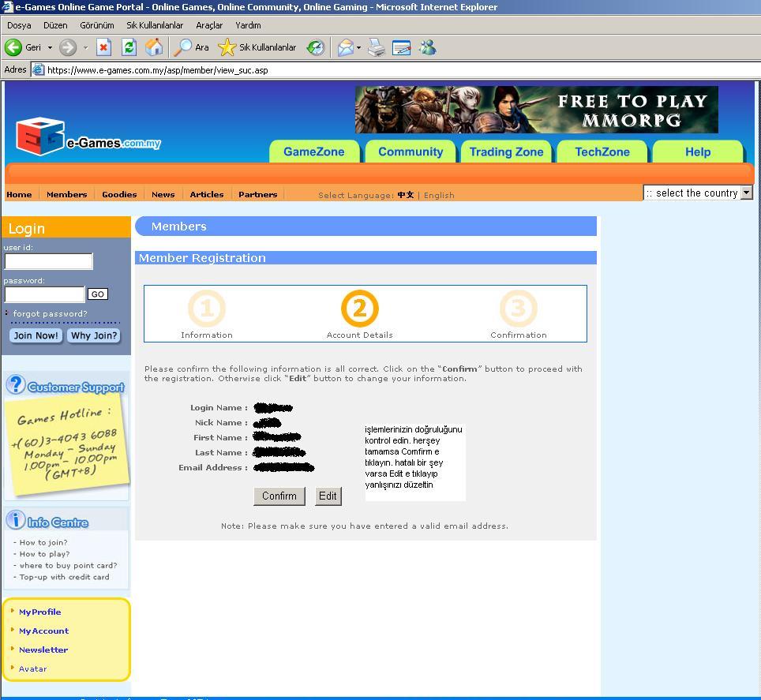Open the My Account link

(43, 631)
